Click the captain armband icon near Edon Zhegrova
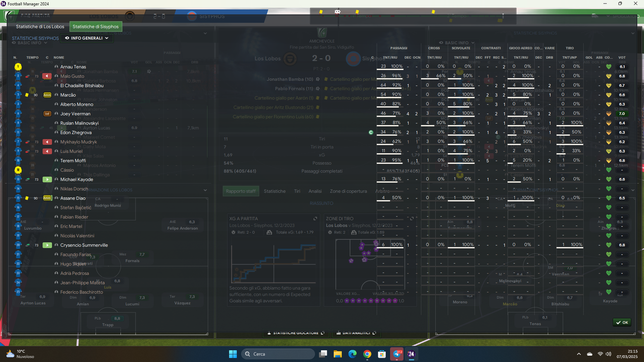 [x=371, y=132]
